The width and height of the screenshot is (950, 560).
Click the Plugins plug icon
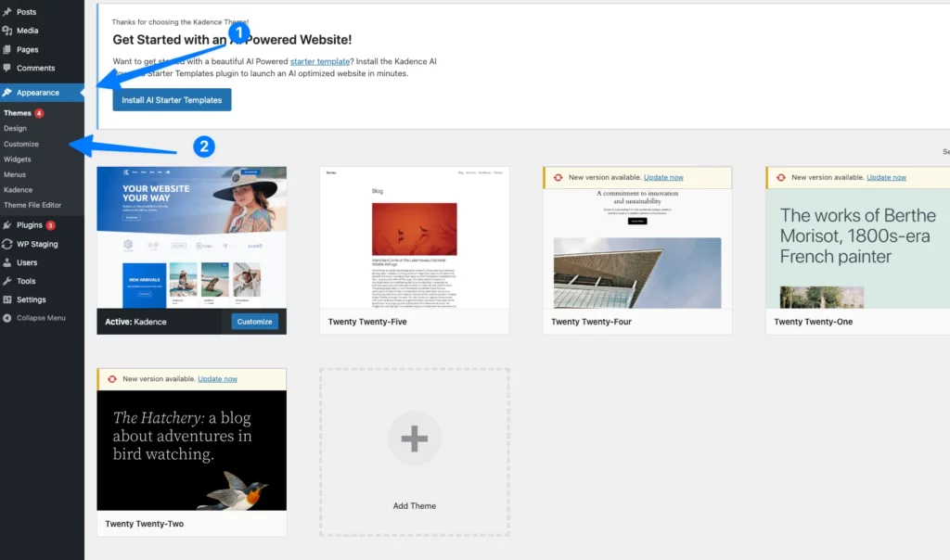pos(7,225)
